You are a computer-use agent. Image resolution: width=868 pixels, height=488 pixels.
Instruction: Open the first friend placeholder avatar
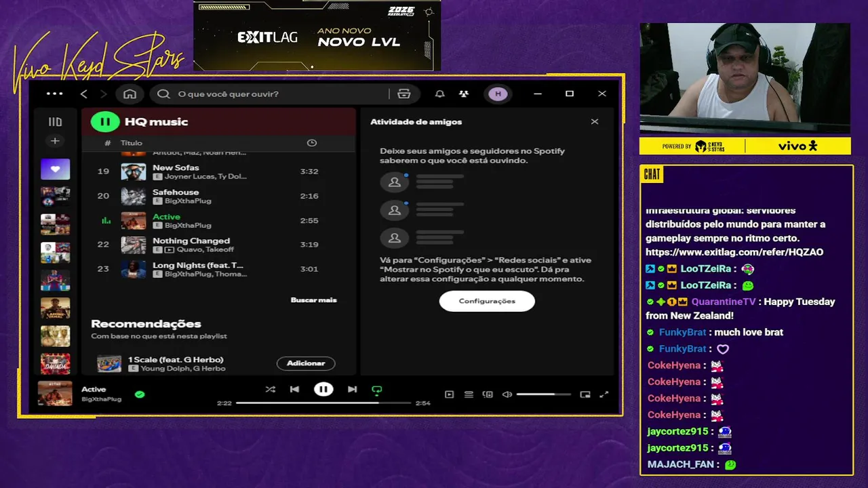(394, 182)
